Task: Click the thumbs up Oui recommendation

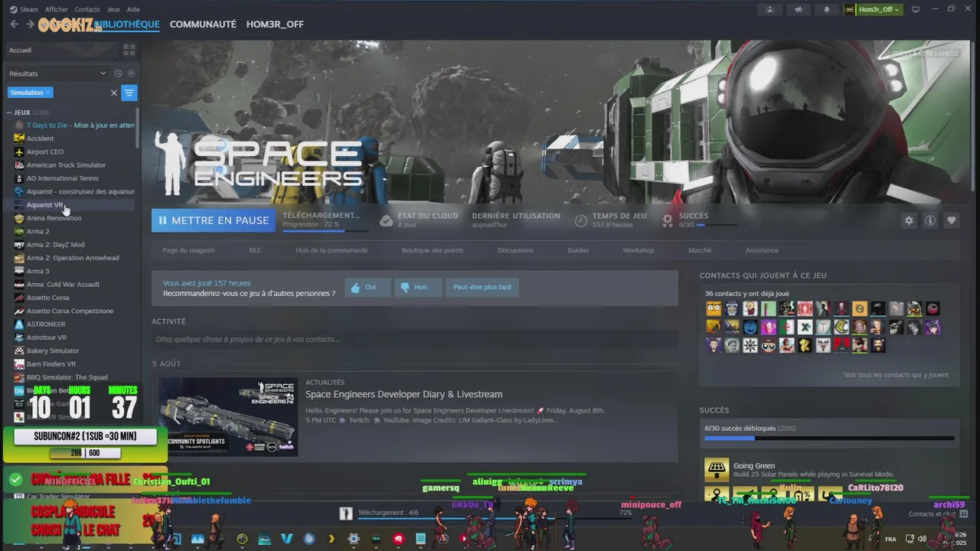Action: pos(367,287)
